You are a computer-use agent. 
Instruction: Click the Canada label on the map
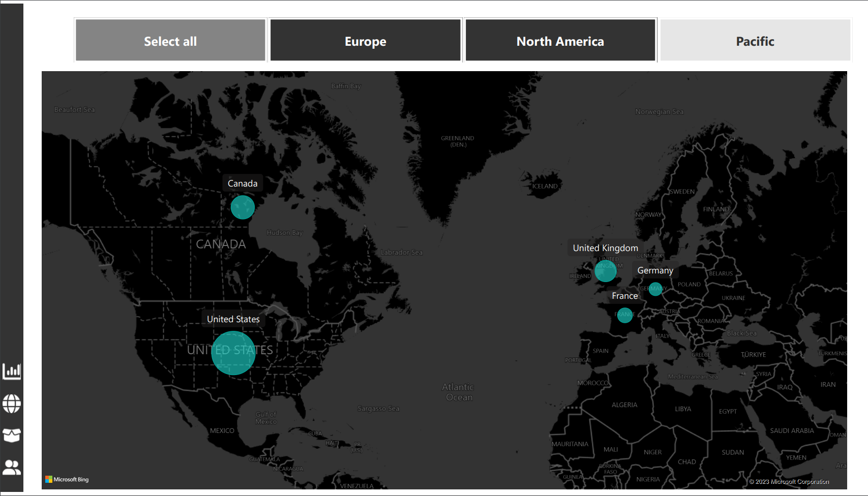tap(243, 183)
